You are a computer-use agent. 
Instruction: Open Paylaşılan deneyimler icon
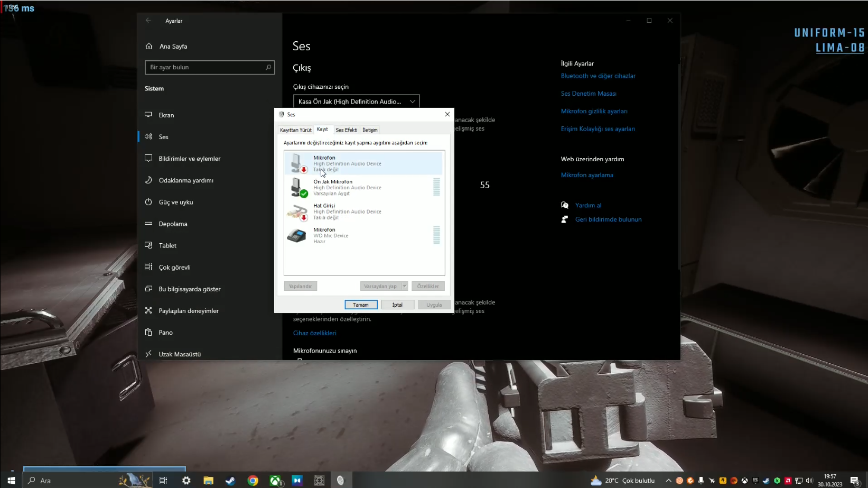[x=148, y=310]
